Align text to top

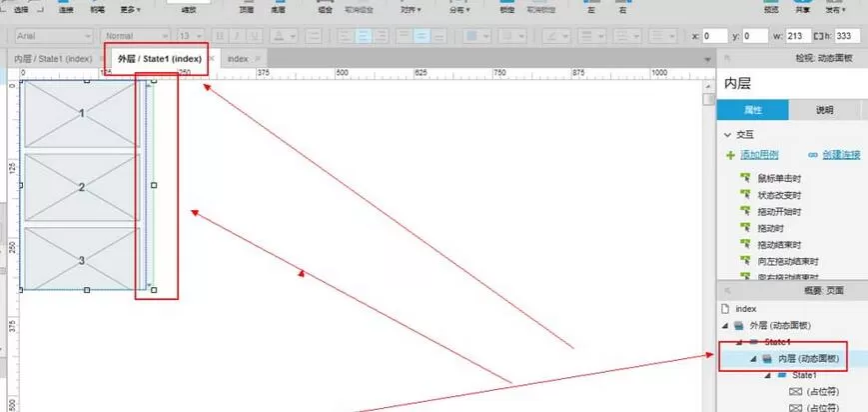pyautogui.click(x=405, y=36)
